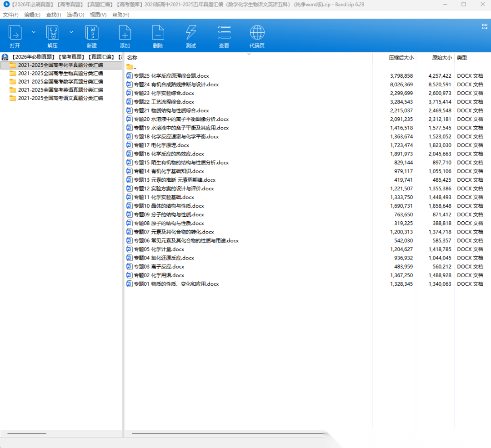Expand the dropdown arrow beside 解压
The image size is (491, 448).
[x=71, y=32]
